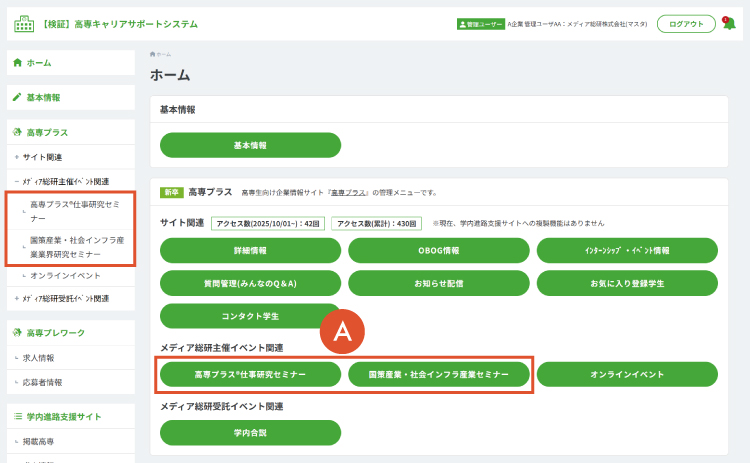
Task: Click the ログアウト button
Action: [686, 24]
